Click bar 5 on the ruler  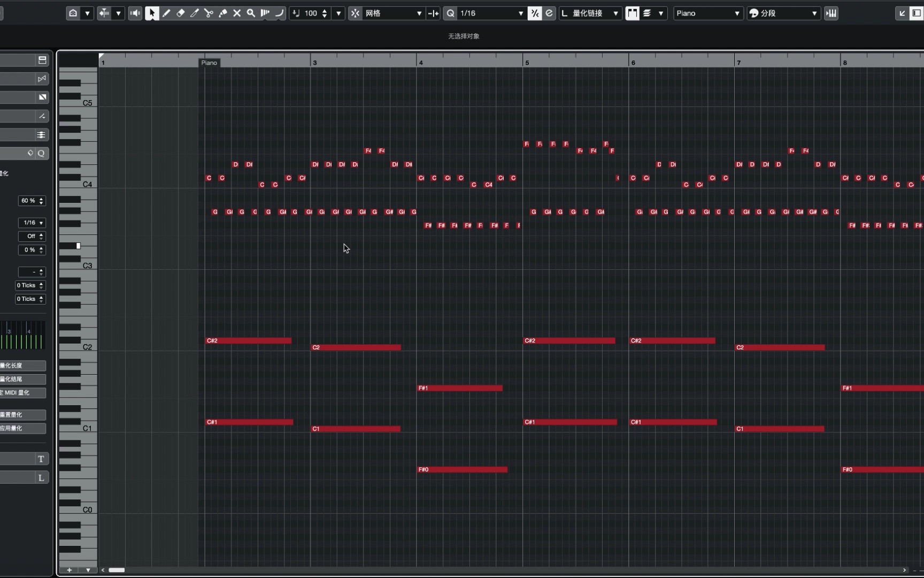pyautogui.click(x=527, y=63)
